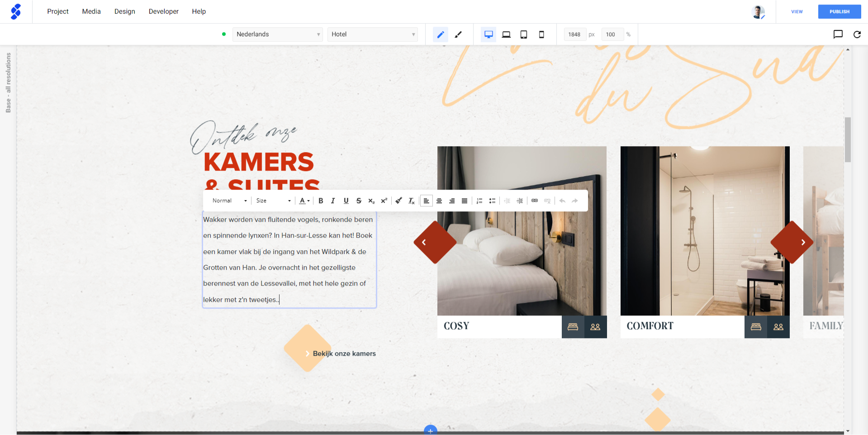Click the PUBLISH button
Image resolution: width=868 pixels, height=435 pixels.
tap(839, 11)
